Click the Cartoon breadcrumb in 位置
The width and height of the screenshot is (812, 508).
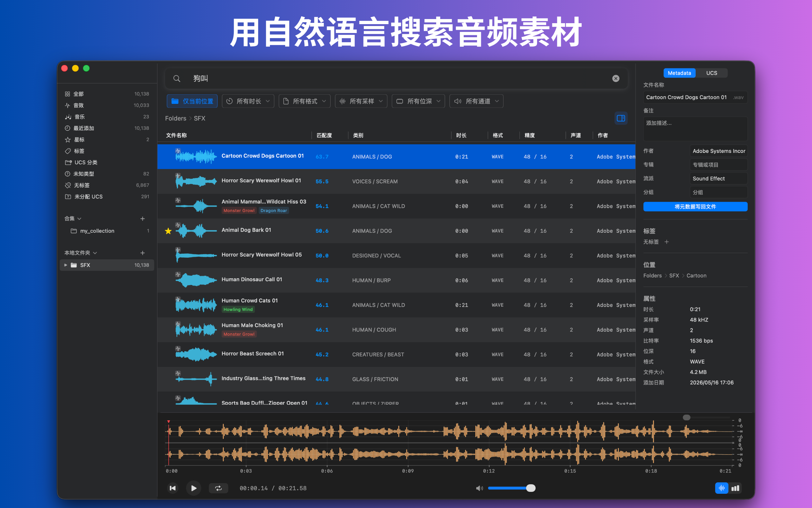coord(696,276)
